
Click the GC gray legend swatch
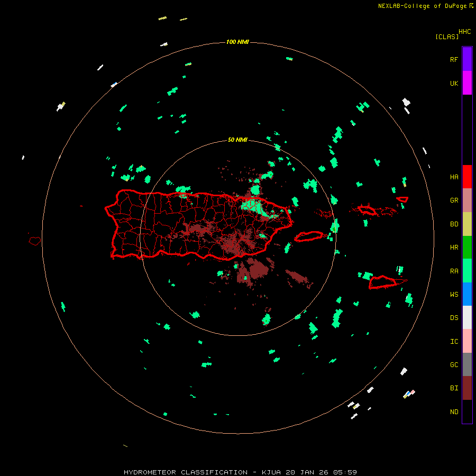tap(467, 364)
